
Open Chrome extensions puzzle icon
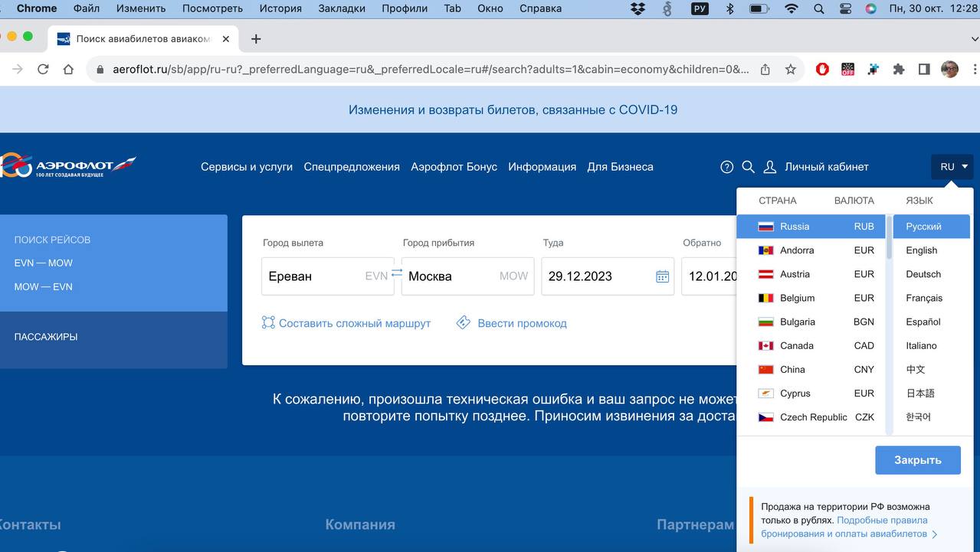(x=899, y=69)
